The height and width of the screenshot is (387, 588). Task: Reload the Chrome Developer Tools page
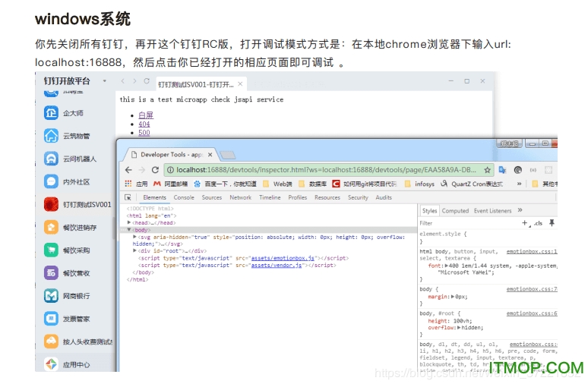pos(156,170)
